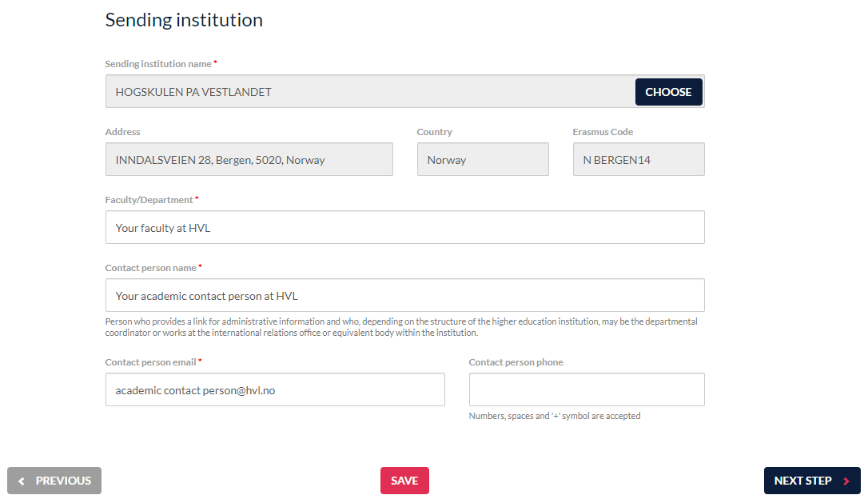
Task: Focus the Faculty/Department input box
Action: point(404,228)
